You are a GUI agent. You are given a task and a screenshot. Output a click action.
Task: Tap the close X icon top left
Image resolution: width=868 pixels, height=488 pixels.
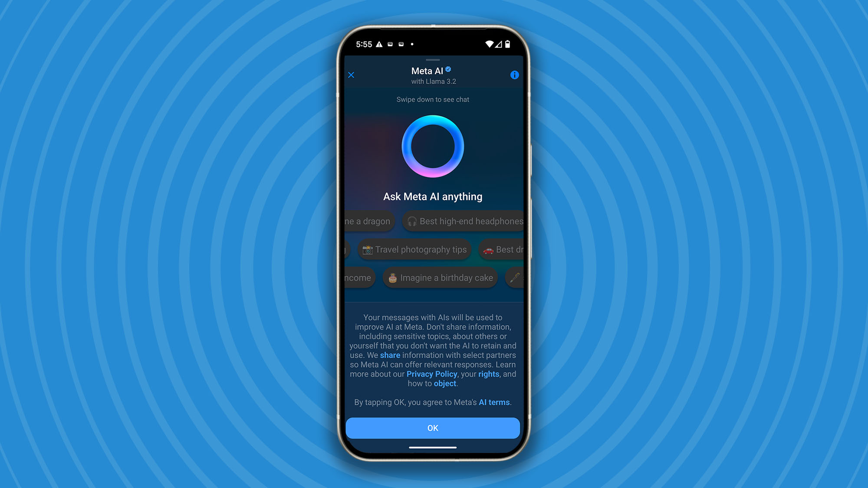(x=352, y=75)
